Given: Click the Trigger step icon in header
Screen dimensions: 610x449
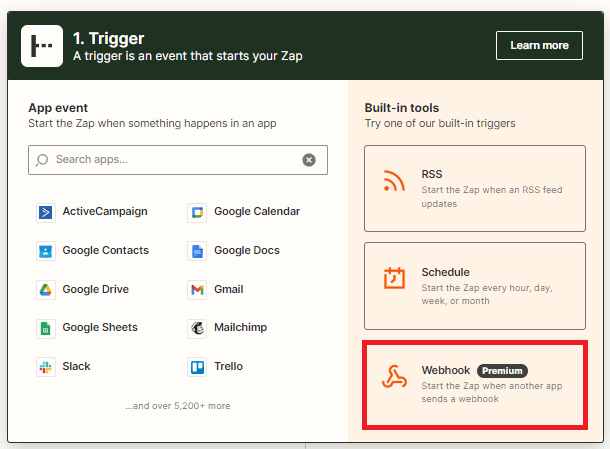Looking at the screenshot, I should coord(42,46).
